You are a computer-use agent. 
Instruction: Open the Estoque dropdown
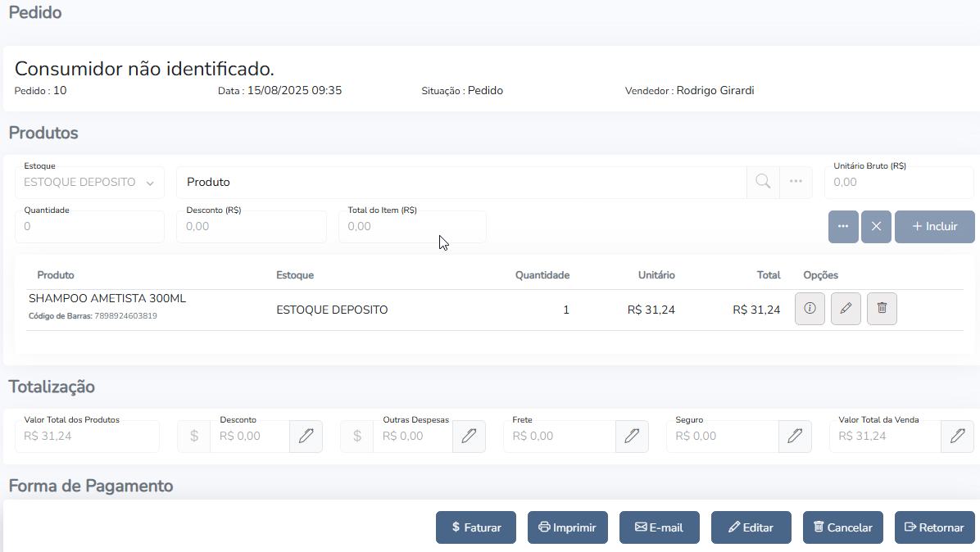(89, 183)
